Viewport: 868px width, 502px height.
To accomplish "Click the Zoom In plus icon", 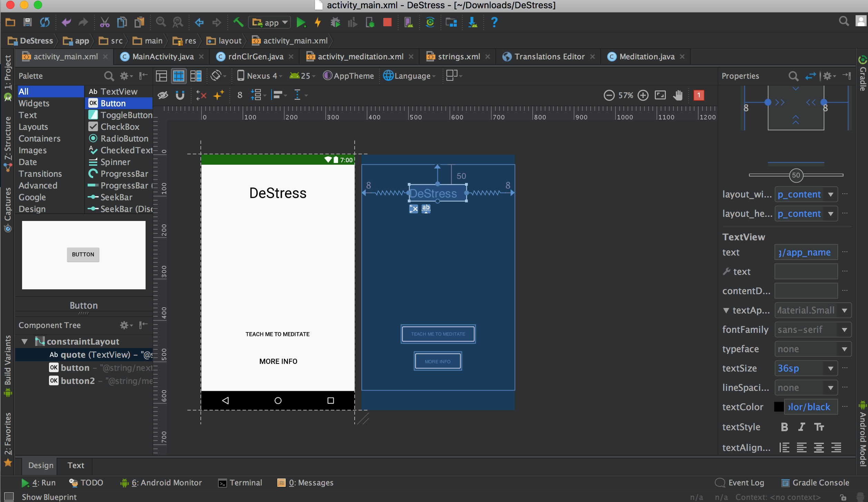I will [x=643, y=95].
